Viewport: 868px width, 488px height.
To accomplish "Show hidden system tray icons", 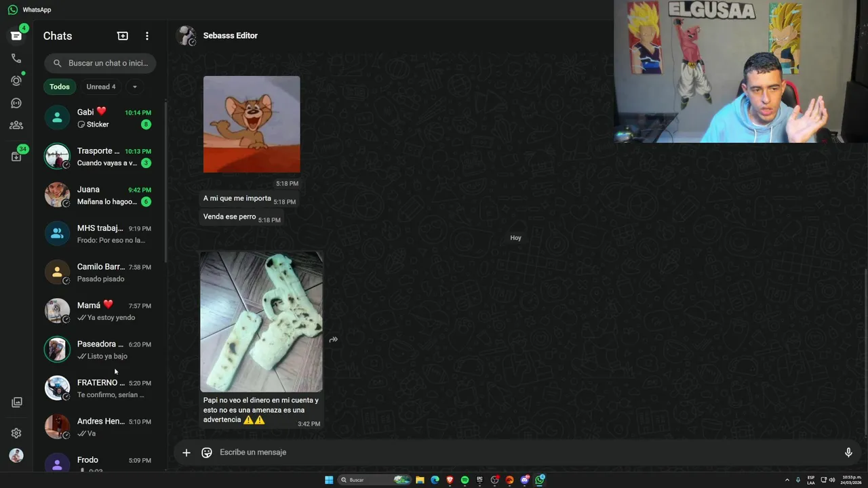I will [x=787, y=480].
